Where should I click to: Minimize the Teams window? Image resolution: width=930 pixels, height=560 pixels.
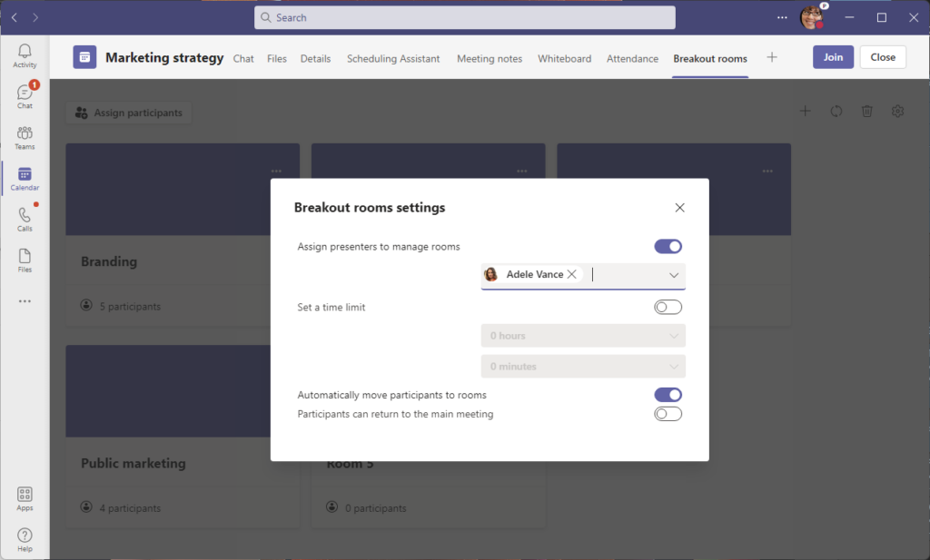pyautogui.click(x=849, y=18)
